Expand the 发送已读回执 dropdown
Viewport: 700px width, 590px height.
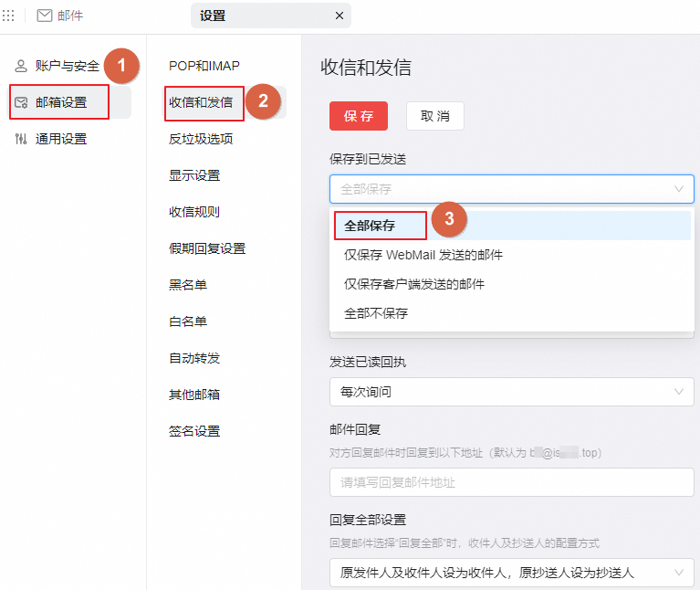[x=511, y=392]
